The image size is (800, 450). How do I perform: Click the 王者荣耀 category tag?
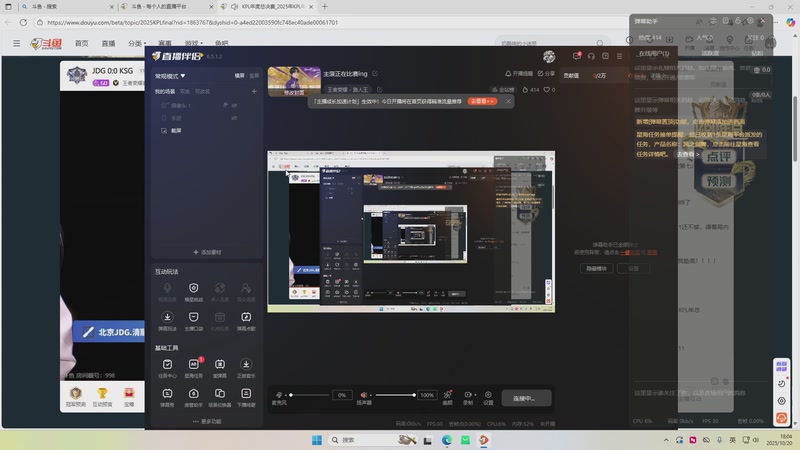pos(346,89)
